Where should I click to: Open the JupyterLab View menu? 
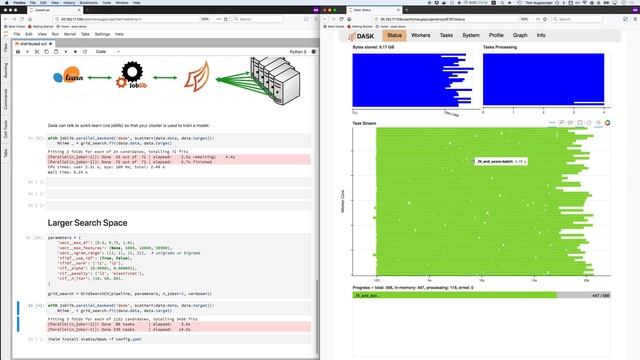(42, 34)
